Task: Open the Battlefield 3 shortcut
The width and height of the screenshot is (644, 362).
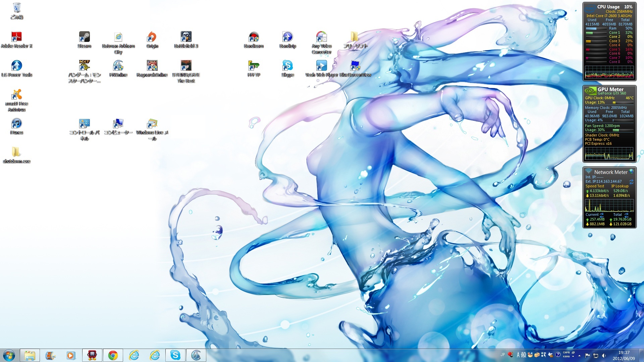Action: (186, 37)
